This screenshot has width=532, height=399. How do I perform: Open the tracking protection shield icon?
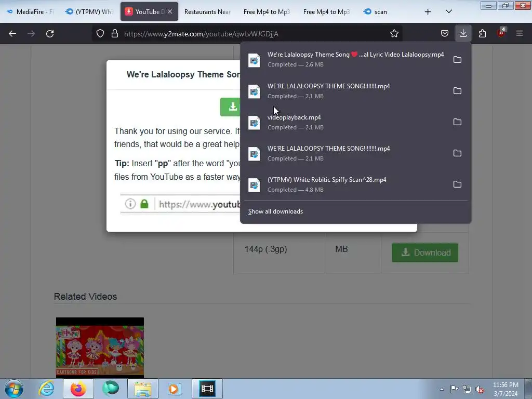[100, 34]
